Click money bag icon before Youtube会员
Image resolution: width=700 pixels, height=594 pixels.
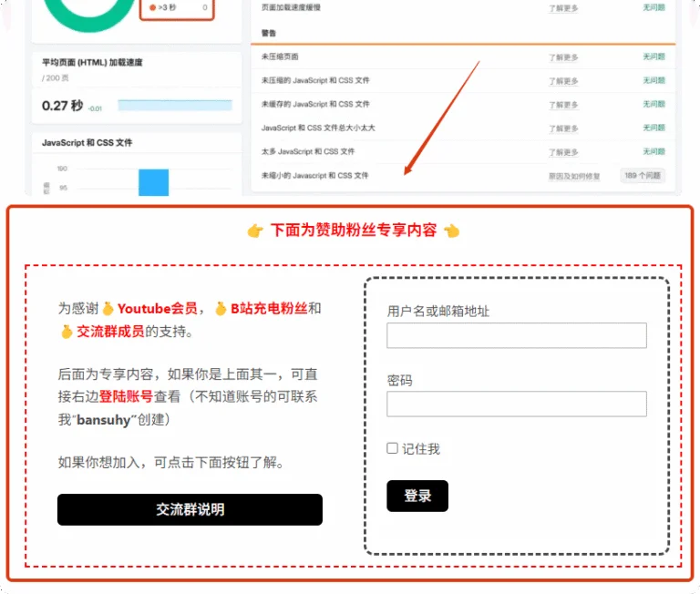(108, 309)
